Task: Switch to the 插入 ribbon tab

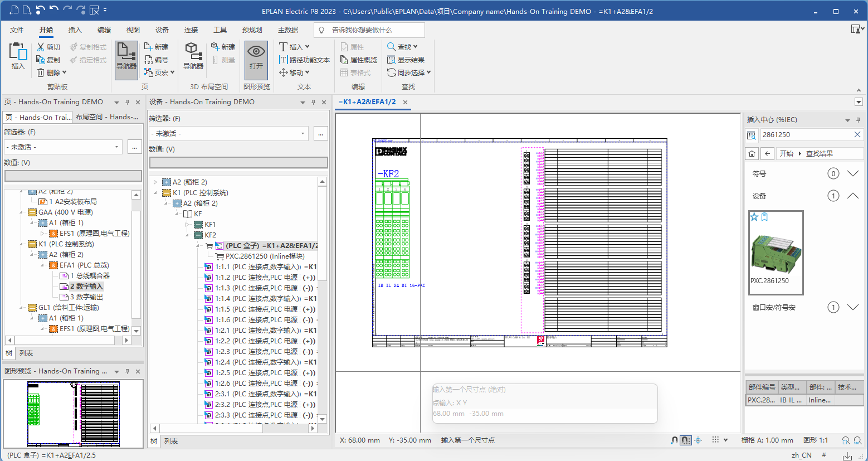Action: click(x=75, y=30)
